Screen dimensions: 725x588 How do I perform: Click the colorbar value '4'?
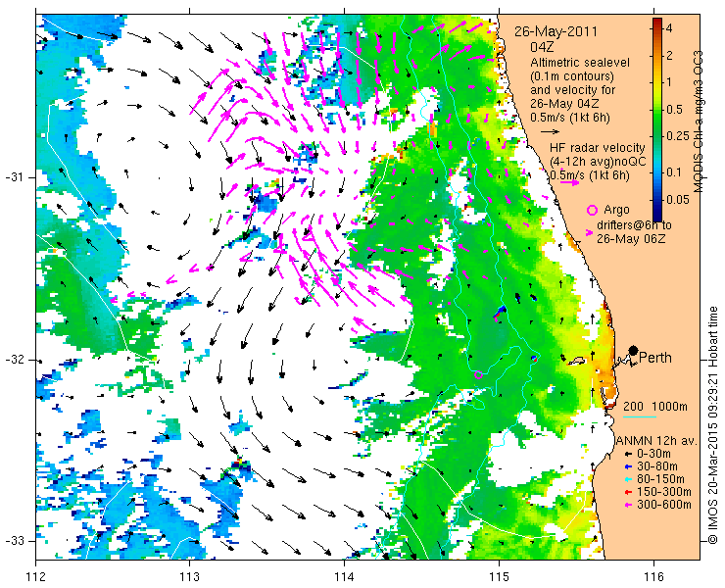[x=669, y=28]
